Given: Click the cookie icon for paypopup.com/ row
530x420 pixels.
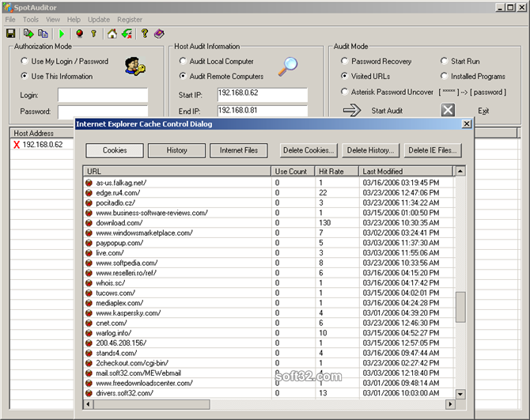Looking at the screenshot, I should pos(89,243).
